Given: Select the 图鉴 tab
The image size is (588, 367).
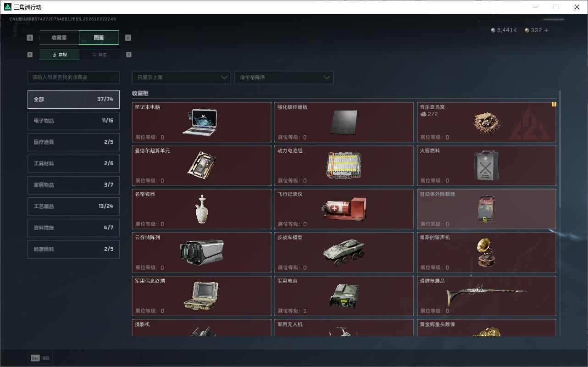Looking at the screenshot, I should click(99, 38).
